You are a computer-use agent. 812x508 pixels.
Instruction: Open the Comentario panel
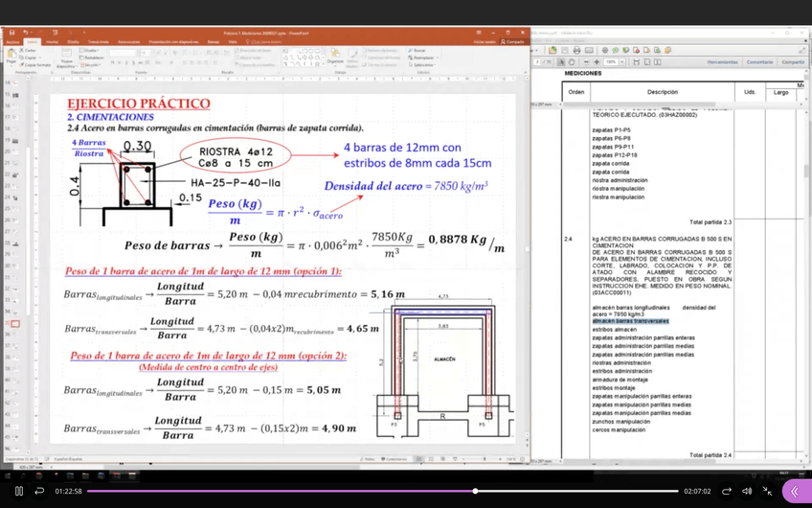[759, 62]
